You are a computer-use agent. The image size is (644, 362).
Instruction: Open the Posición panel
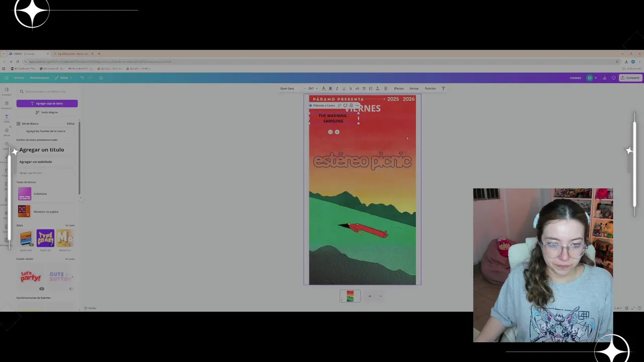[x=430, y=88]
